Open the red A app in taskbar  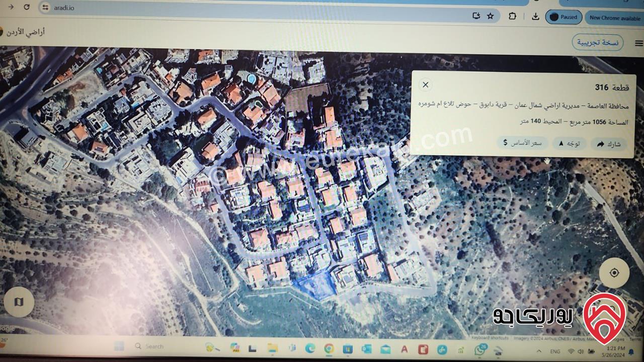point(404,349)
